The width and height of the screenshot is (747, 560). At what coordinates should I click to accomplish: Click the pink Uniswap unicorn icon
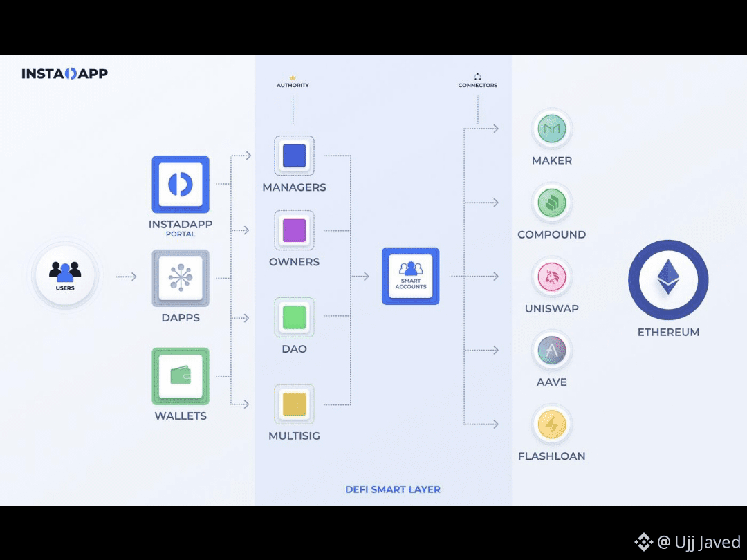coord(552,277)
